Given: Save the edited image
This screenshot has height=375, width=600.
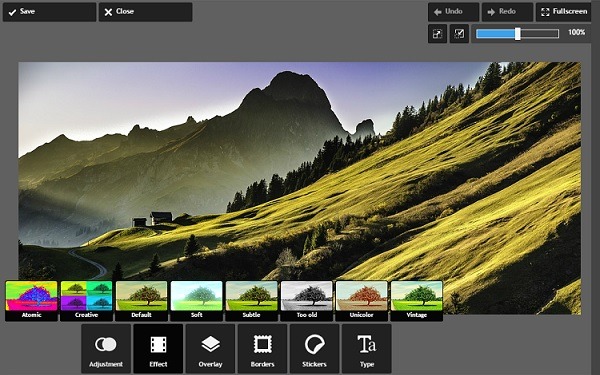Looking at the screenshot, I should [49, 12].
